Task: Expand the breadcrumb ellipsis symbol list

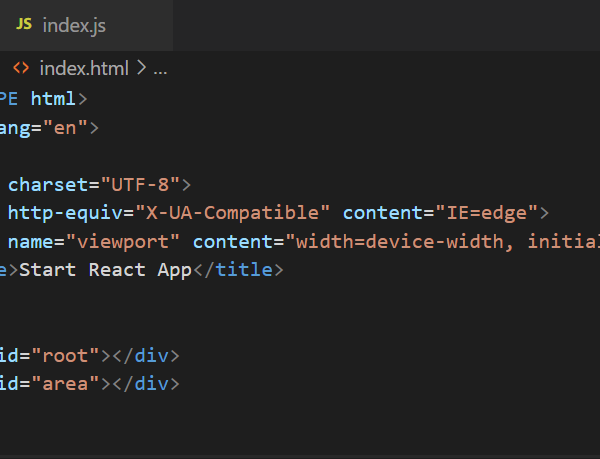Action: pos(159,69)
